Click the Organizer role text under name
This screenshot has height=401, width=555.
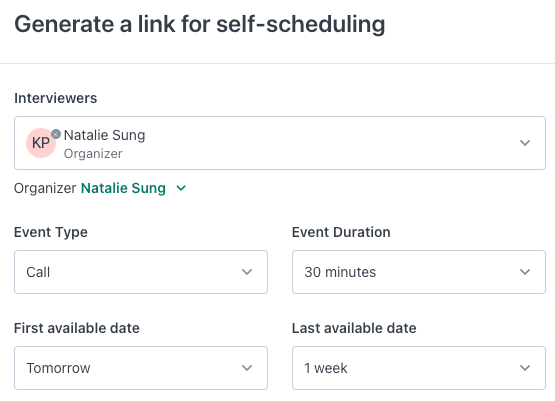[93, 154]
